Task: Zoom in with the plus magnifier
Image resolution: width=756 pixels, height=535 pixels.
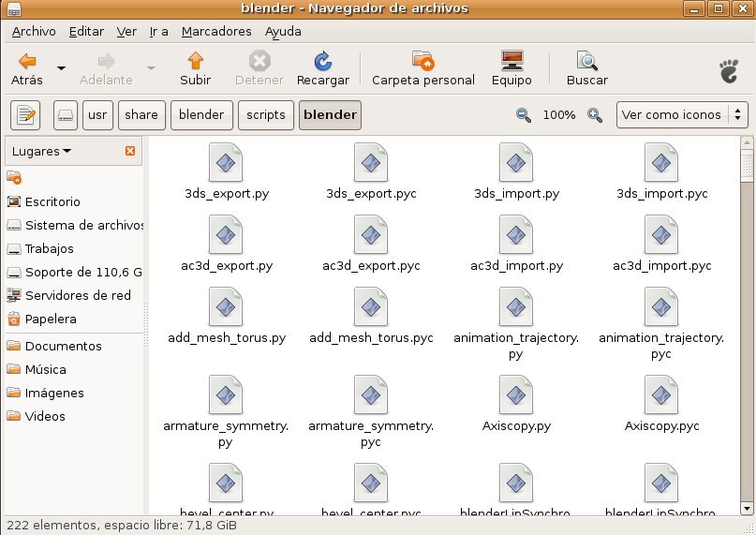Action: pyautogui.click(x=595, y=115)
